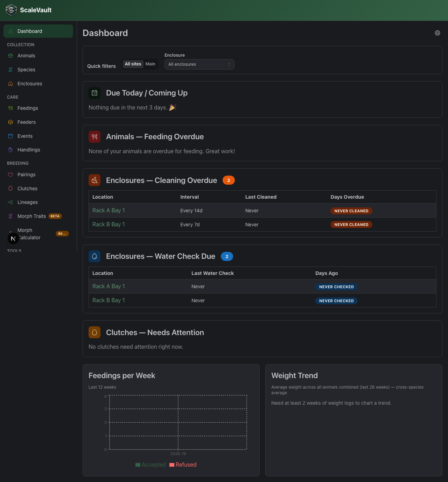Click the Handlings hand icon in sidebar
Image resolution: width=448 pixels, height=482 pixels.
10,150
